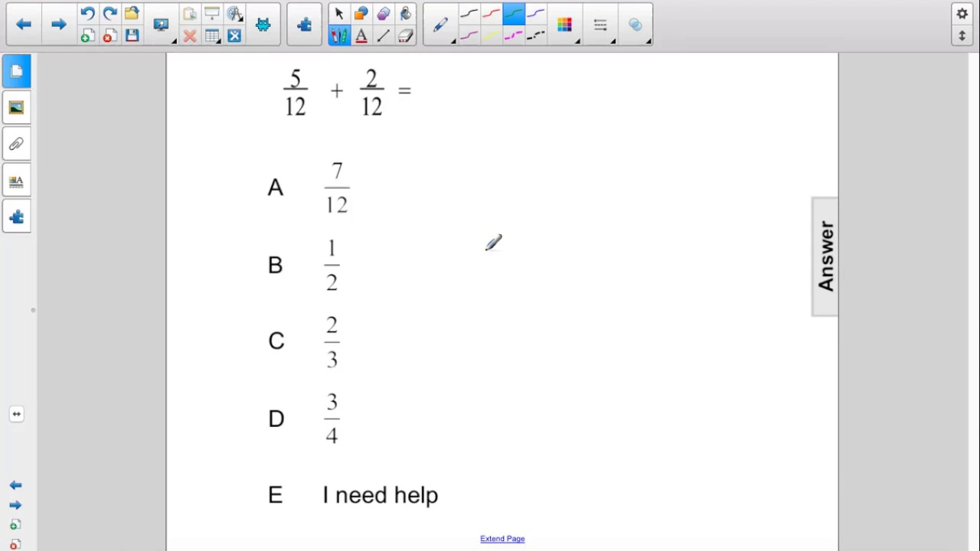This screenshot has height=551, width=980.
Task: Pick the red solid pen style
Action: point(492,14)
